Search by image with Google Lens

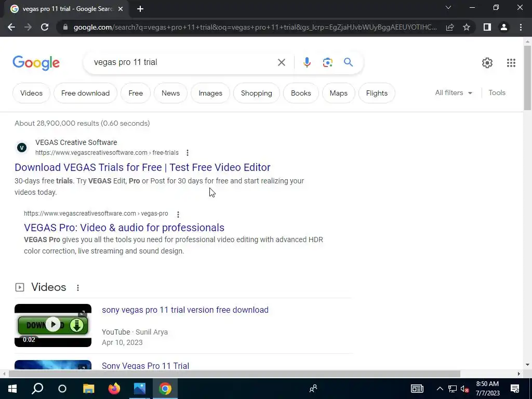tap(327, 62)
